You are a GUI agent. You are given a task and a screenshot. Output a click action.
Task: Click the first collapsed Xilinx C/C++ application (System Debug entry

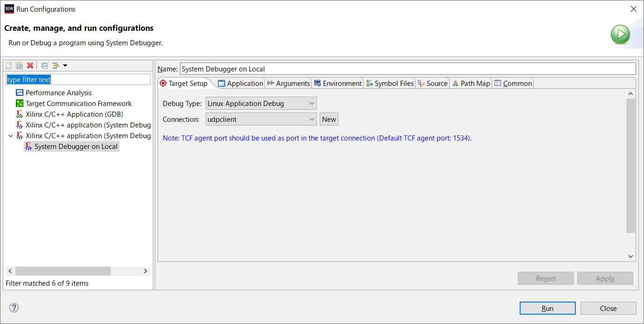[x=88, y=125]
